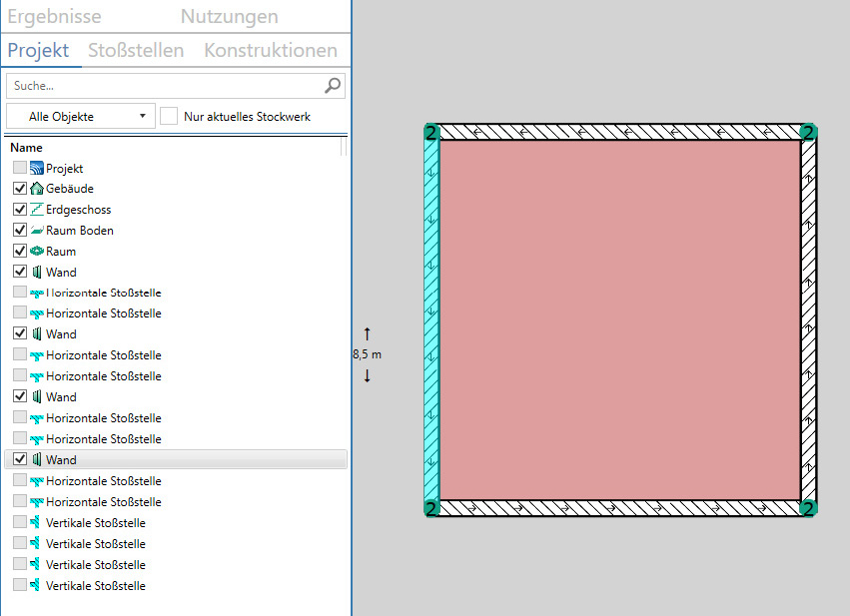Click the Name column header

coord(26,148)
